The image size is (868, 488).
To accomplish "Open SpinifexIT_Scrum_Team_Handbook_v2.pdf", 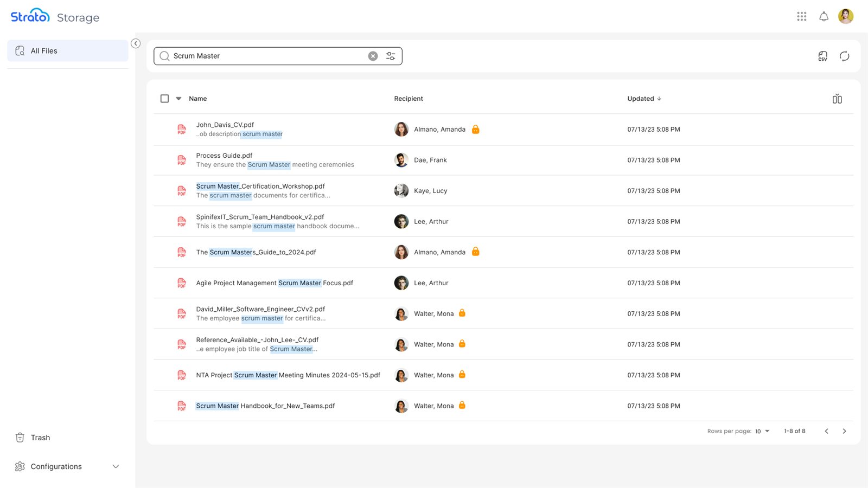I will (260, 217).
